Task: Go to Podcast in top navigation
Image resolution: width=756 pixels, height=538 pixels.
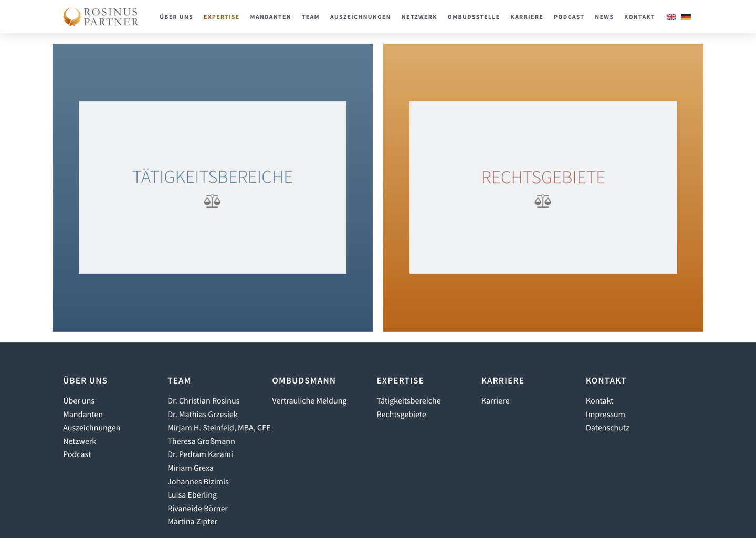Action: pyautogui.click(x=569, y=17)
